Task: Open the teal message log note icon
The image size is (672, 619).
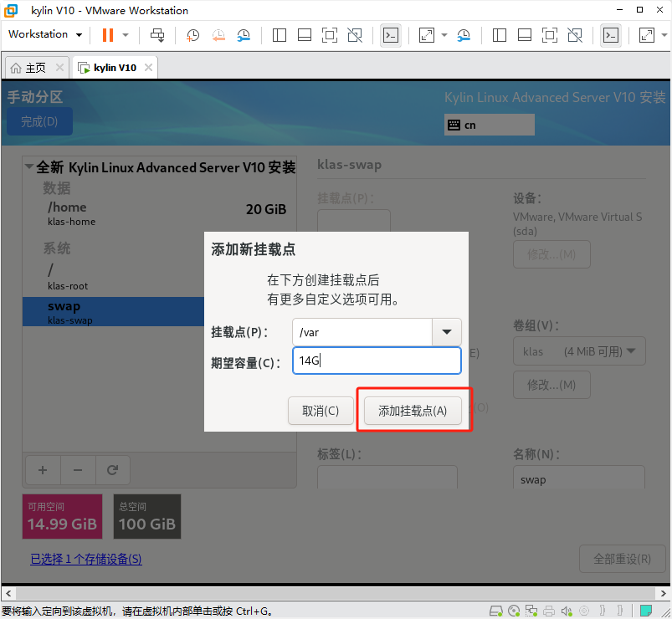Action: tap(646, 610)
